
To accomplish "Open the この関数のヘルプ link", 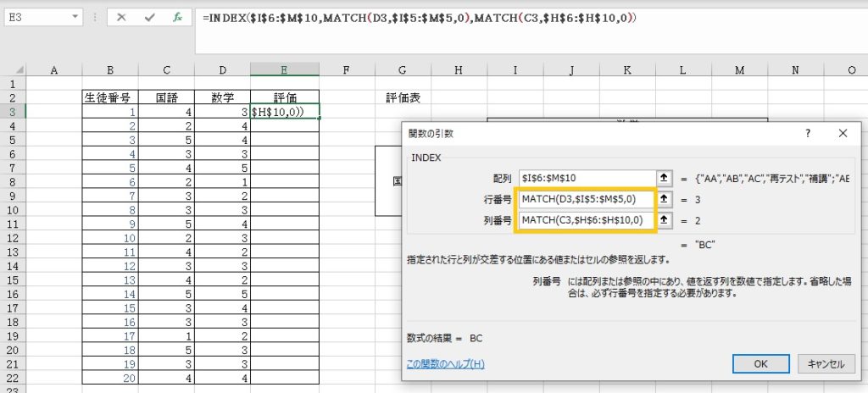I will [x=446, y=364].
